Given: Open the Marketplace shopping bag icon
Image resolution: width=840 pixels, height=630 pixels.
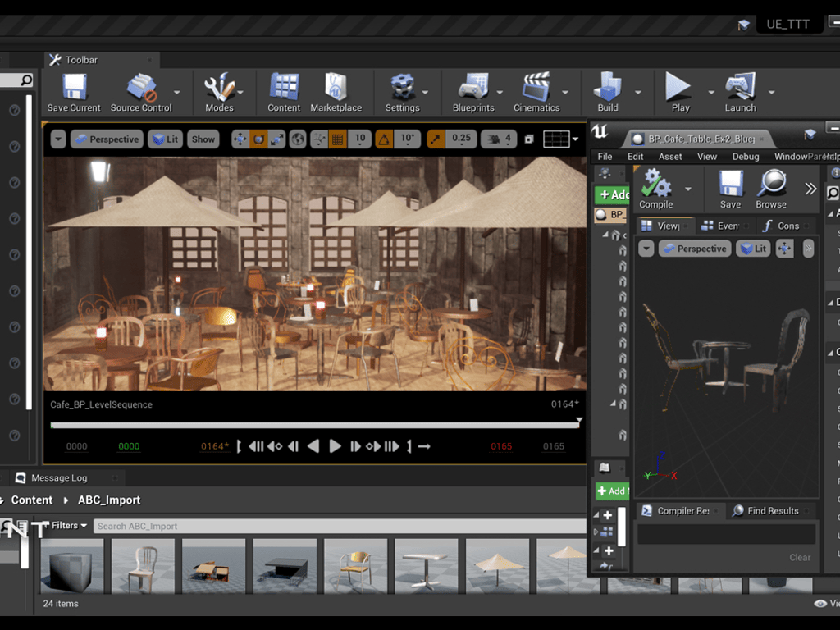Looking at the screenshot, I should (x=336, y=87).
